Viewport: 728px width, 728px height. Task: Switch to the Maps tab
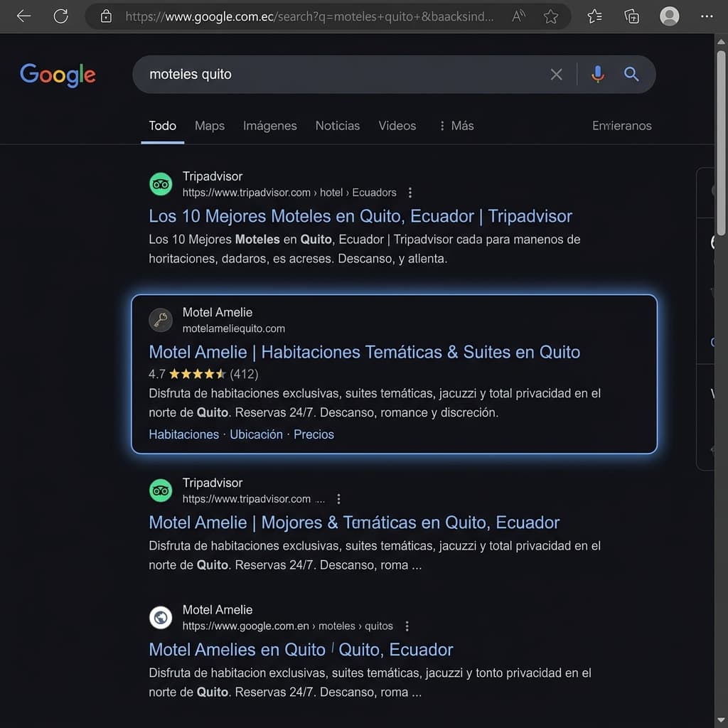(210, 126)
